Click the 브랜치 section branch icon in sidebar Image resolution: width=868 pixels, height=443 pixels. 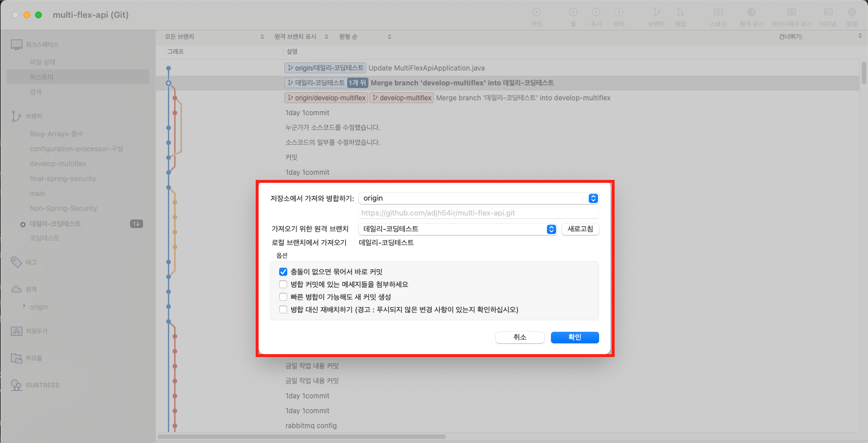[x=17, y=116]
